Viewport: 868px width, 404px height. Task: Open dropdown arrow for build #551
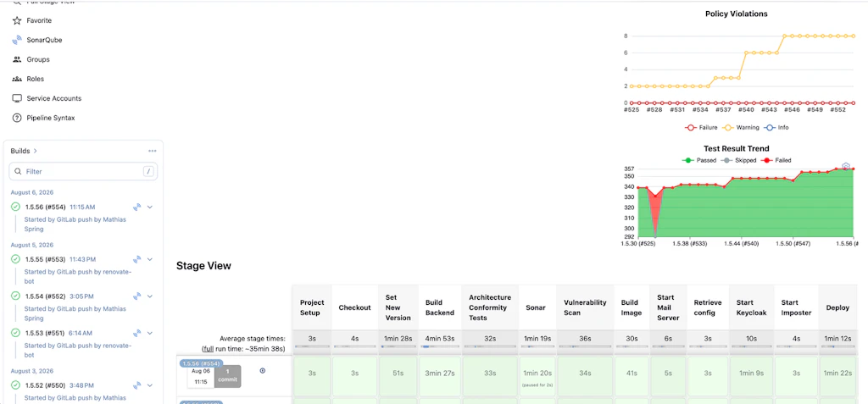pyautogui.click(x=150, y=333)
